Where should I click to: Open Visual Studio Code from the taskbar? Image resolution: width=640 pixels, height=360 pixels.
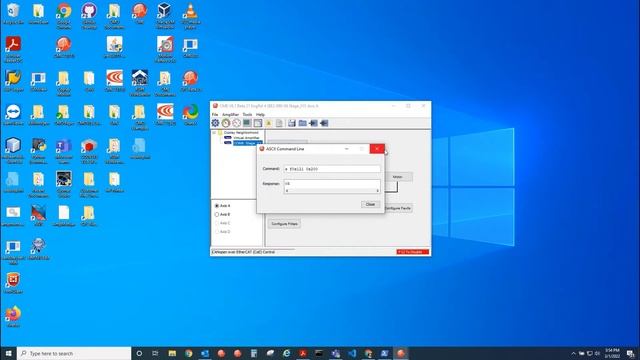click(x=352, y=353)
